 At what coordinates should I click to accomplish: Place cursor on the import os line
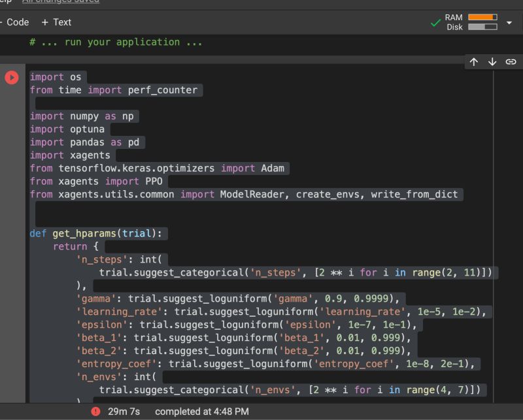click(x=56, y=77)
